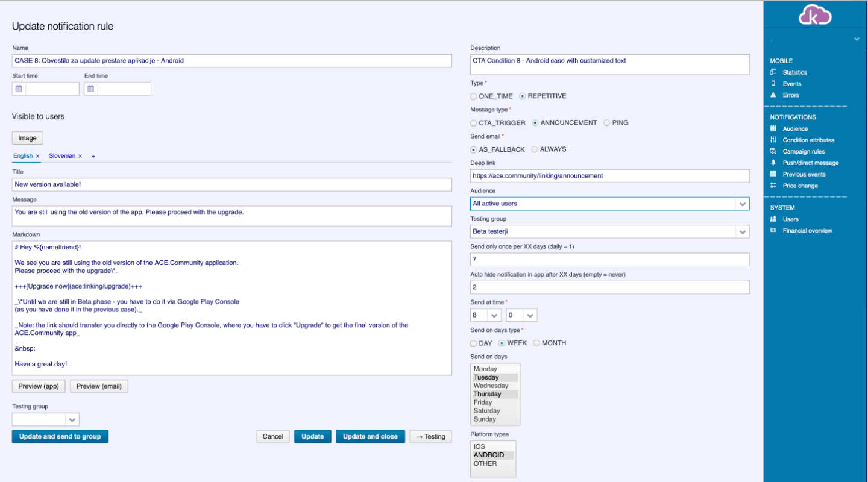Click the Condition attributes sliders icon
Screen dimensions: 868x482
[x=773, y=140]
